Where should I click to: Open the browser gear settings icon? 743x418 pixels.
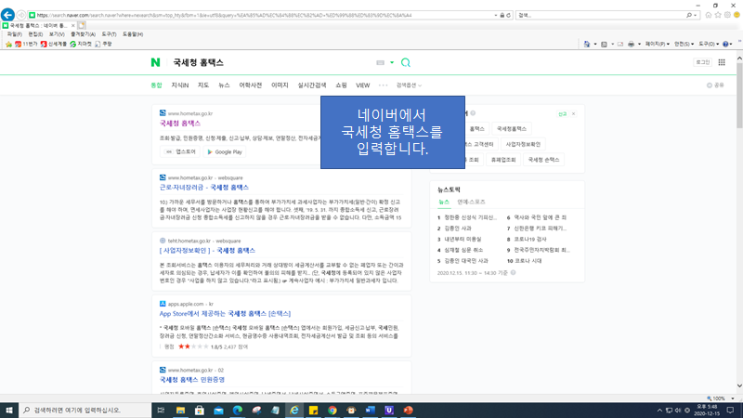[727, 15]
